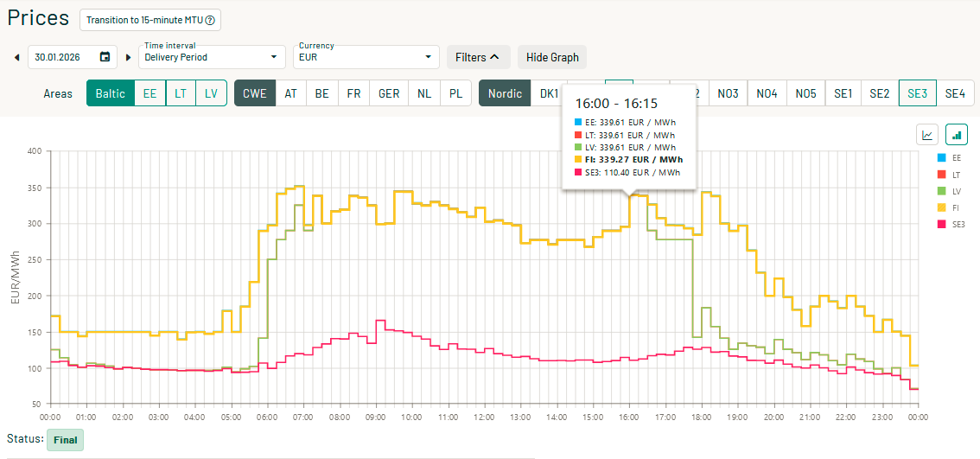Select the GER area
This screenshot has height=459, width=980.
(x=389, y=94)
